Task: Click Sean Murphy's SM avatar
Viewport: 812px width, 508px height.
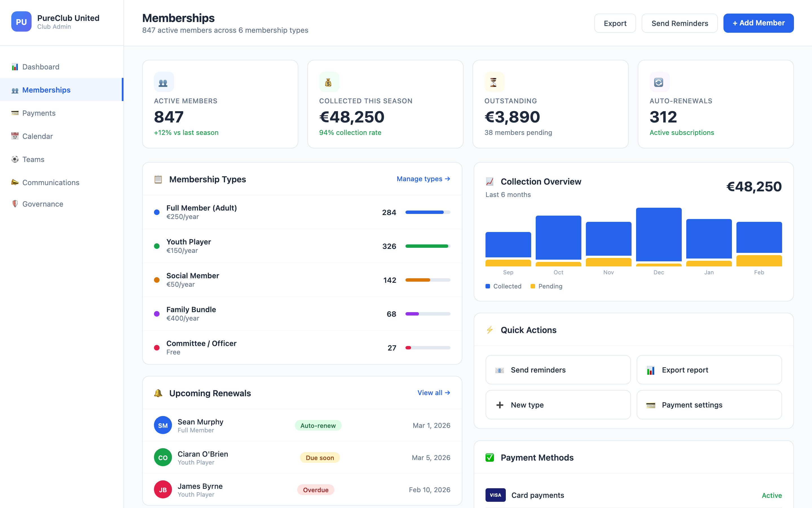Action: [163, 425]
